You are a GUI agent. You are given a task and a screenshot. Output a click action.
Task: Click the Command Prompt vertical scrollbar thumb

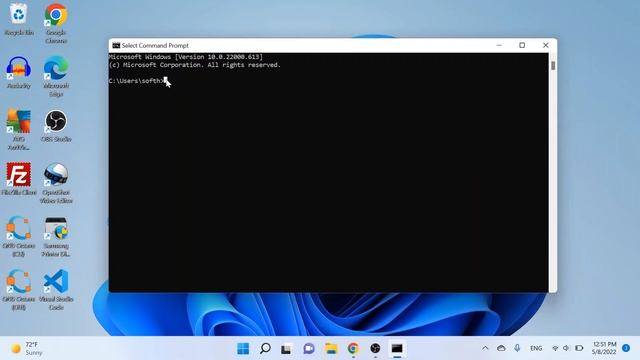[553, 65]
